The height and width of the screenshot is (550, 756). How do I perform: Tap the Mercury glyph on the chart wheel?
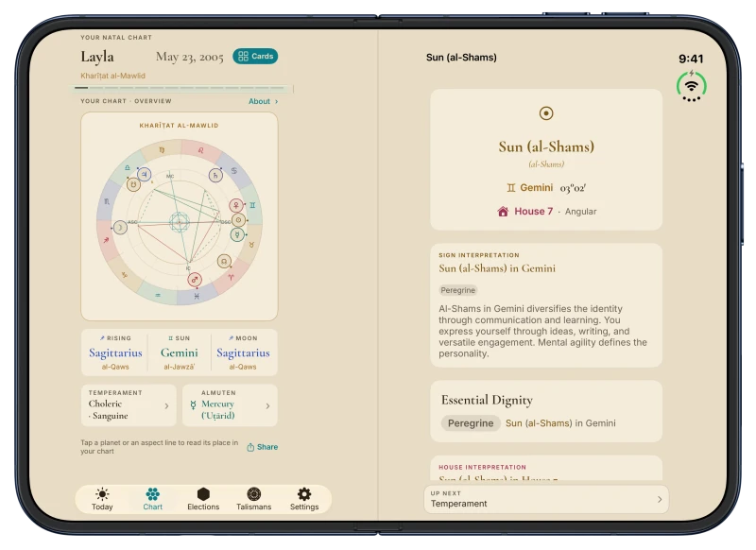[x=237, y=234]
